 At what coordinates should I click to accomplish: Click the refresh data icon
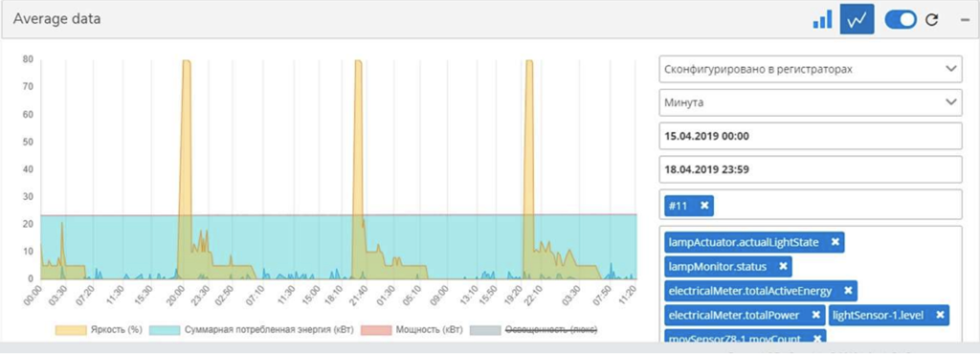pos(932,20)
